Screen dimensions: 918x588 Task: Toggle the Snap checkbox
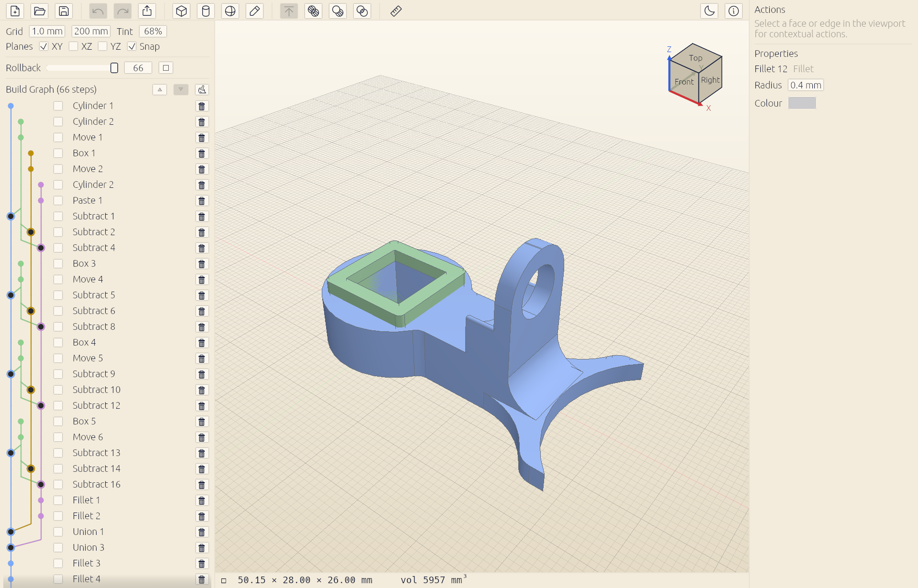(x=132, y=46)
